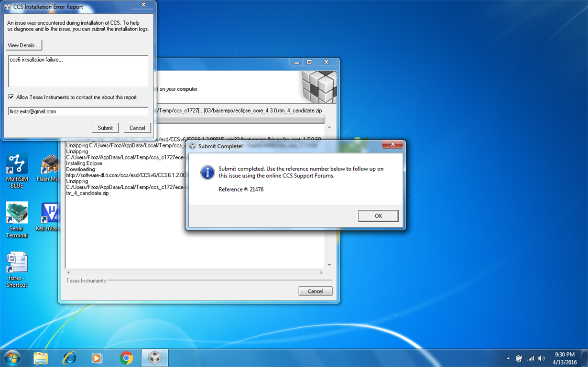This screenshot has width=588, height=367.
Task: Click horizontal scrollbar left arrow in installer log
Action: click(69, 273)
